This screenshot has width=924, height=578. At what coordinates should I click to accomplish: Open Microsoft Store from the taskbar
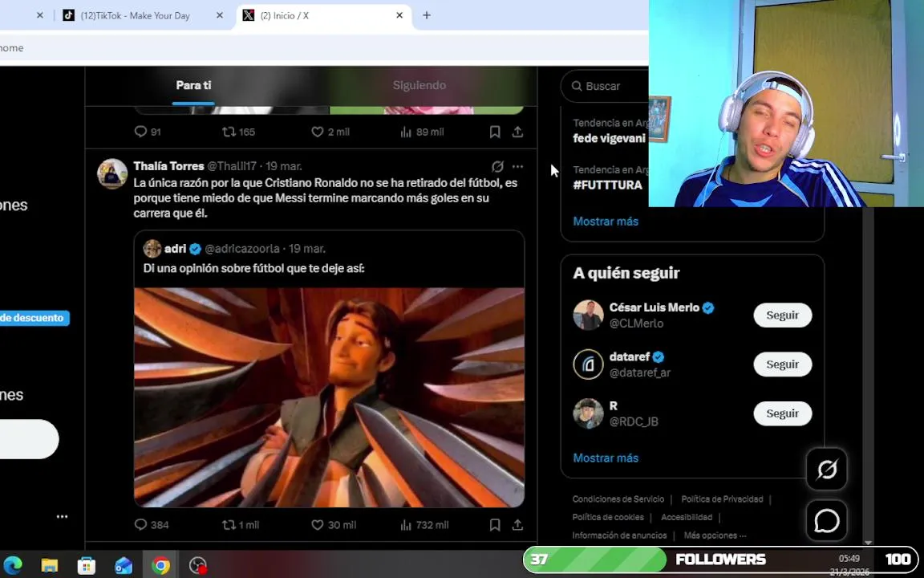pyautogui.click(x=87, y=565)
